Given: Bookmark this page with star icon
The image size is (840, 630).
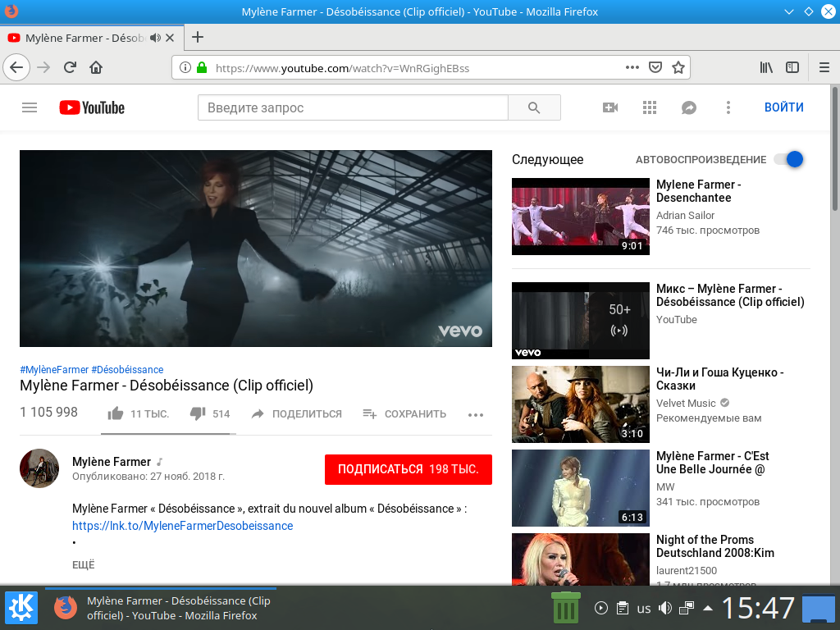Looking at the screenshot, I should (x=678, y=68).
